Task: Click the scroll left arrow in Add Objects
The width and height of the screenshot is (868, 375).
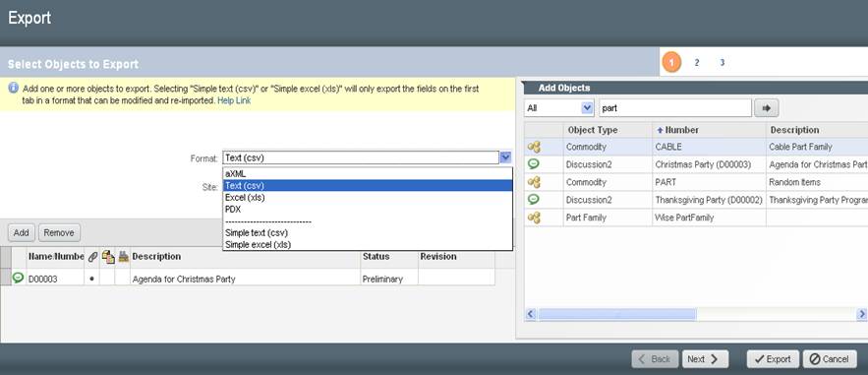Action: click(x=530, y=314)
